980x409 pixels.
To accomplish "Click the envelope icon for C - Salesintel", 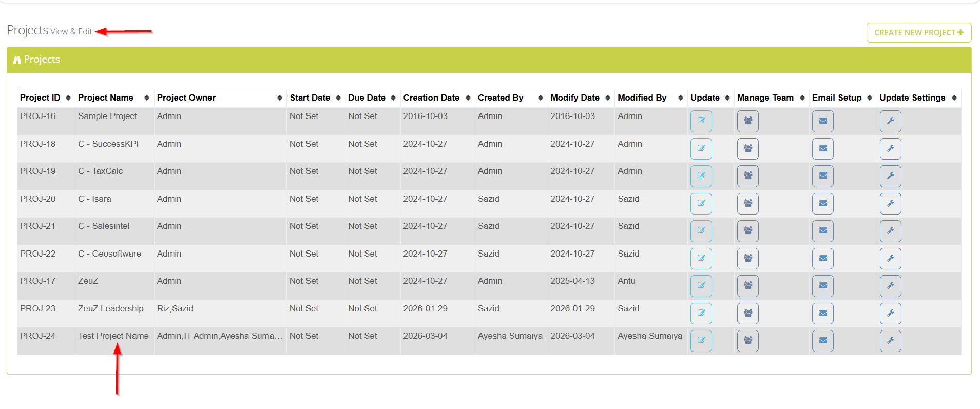I will [x=822, y=231].
